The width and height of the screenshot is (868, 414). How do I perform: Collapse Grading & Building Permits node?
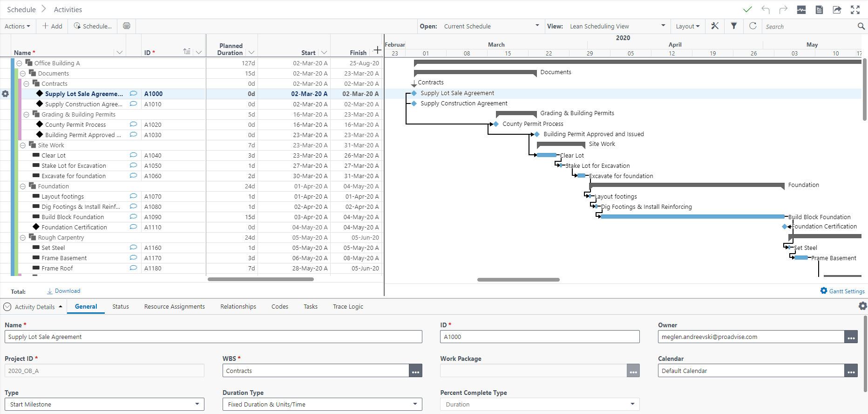(27, 115)
